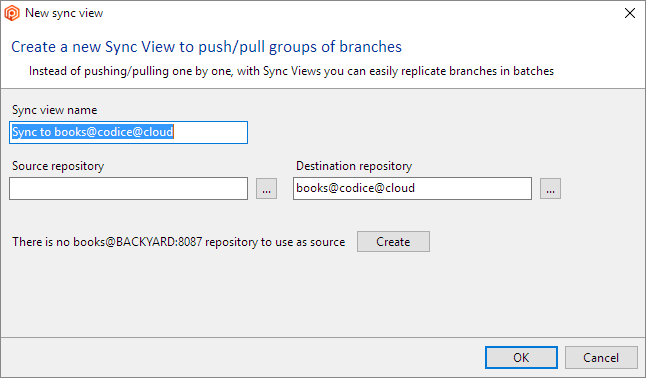
Task: Cancel the new sync view dialog
Action: [x=601, y=357]
